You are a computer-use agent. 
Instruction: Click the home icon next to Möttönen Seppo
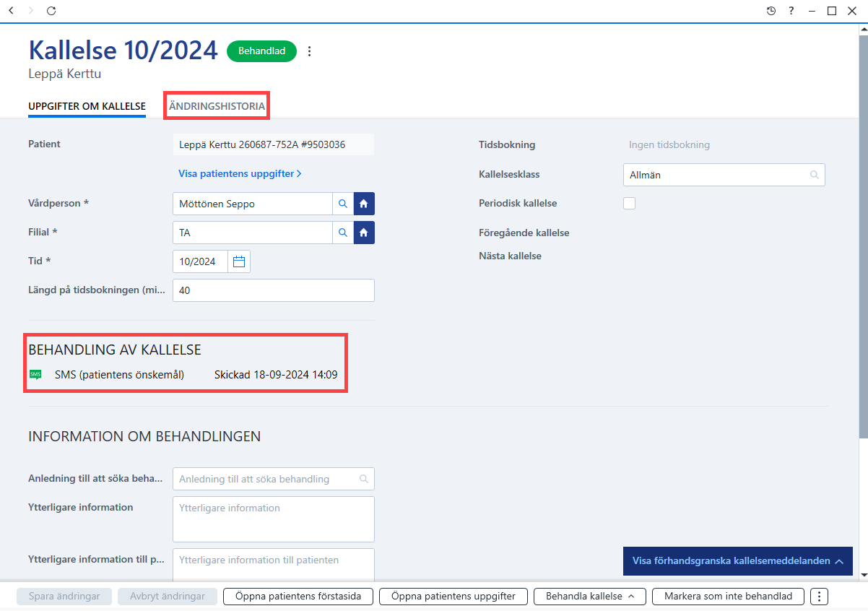(364, 204)
